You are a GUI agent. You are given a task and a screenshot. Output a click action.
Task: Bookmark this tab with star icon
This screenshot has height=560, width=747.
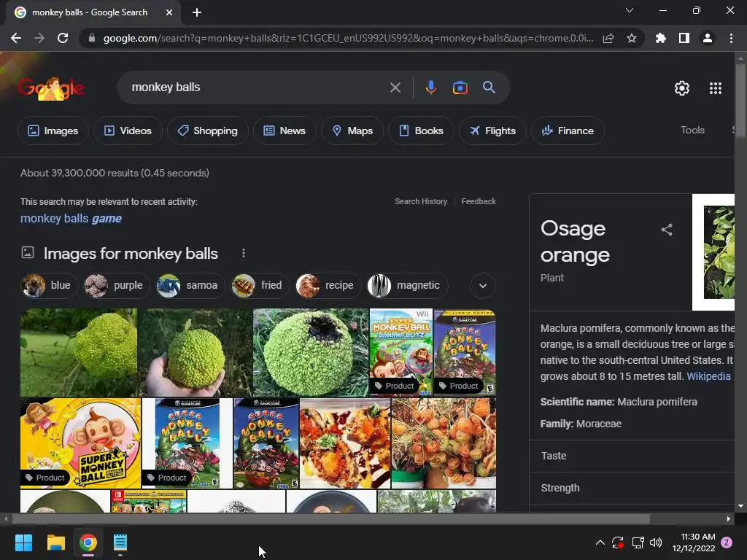click(x=632, y=38)
